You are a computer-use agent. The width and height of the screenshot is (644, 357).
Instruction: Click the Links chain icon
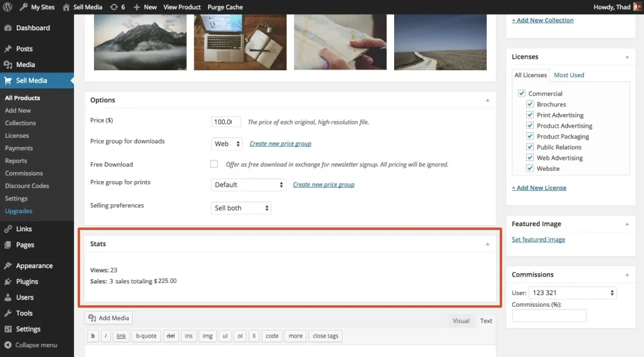coord(8,229)
